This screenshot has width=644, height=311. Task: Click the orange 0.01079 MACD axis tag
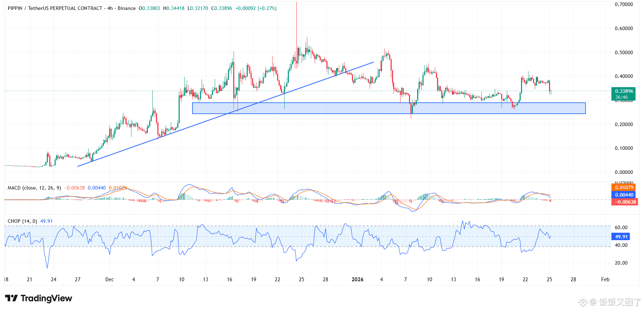click(x=624, y=187)
